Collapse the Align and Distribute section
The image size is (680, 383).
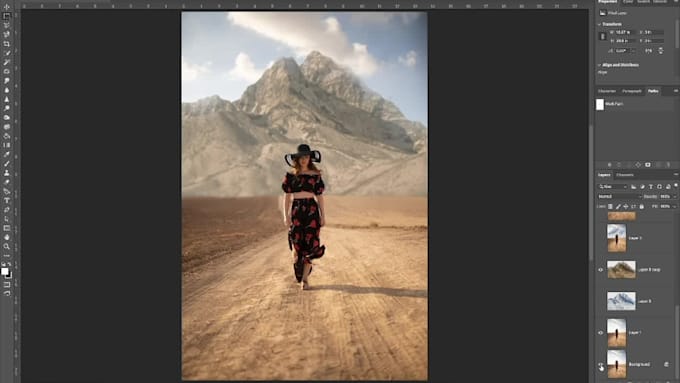point(599,65)
